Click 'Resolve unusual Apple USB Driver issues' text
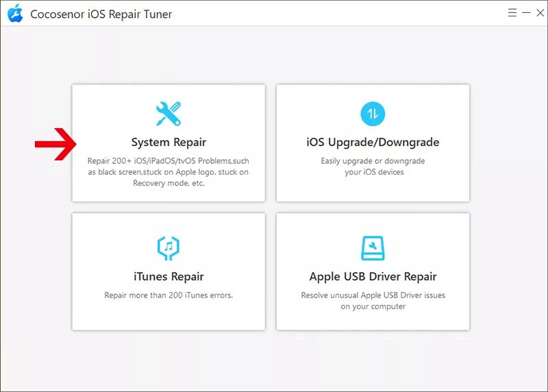 373,301
